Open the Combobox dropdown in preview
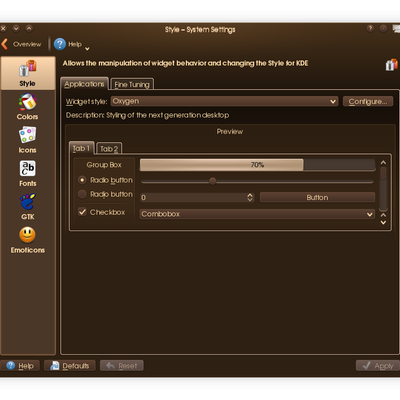 coord(257,214)
